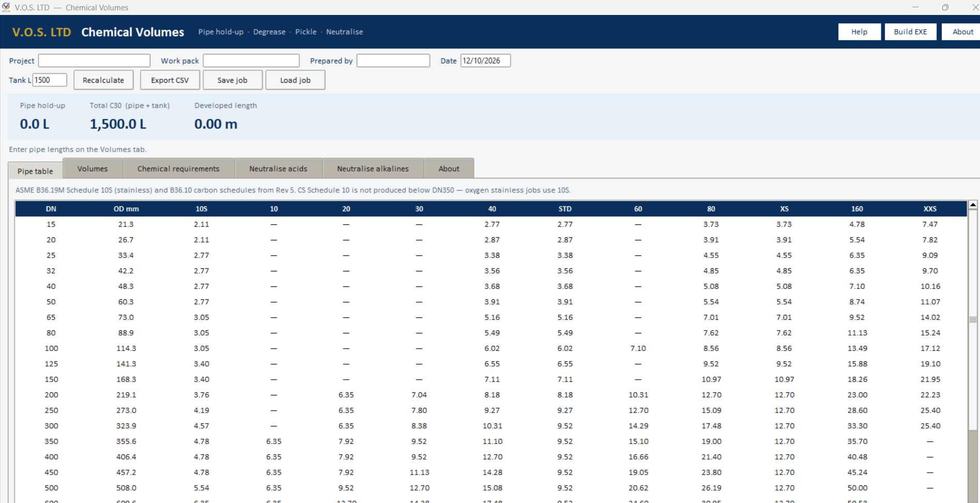980x503 pixels.
Task: Click the 1,500.0 L total C30 value
Action: [x=118, y=124]
